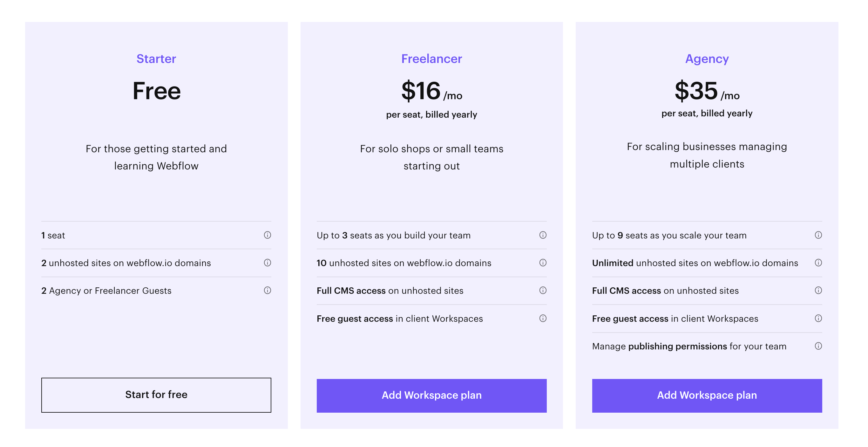The image size is (868, 447).
Task: Show info for 'Up to 9 seats' row
Action: point(818,235)
